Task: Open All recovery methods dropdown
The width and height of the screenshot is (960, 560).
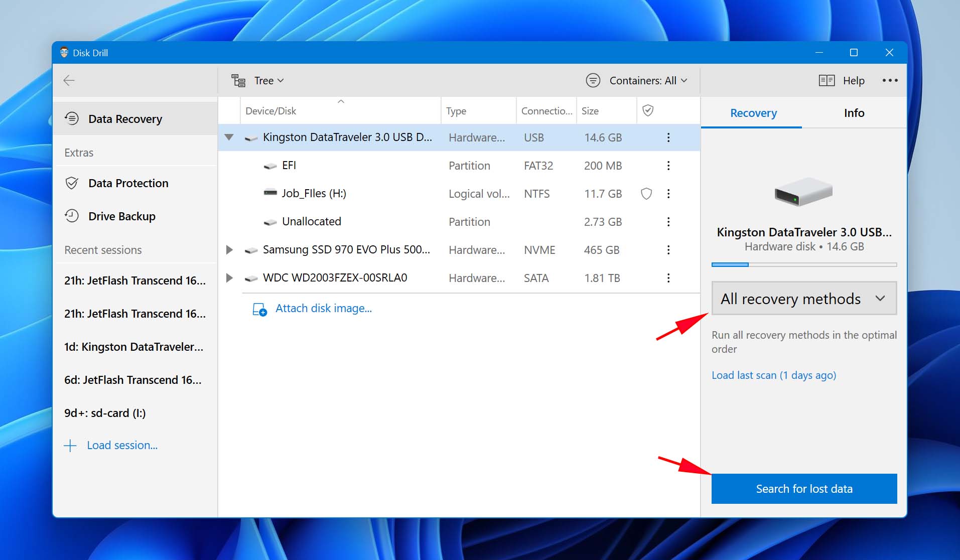Action: [x=804, y=298]
